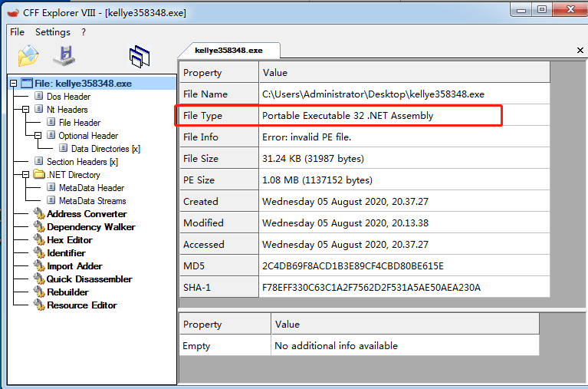Viewport: 588px width, 389px height.
Task: Click the Optional Header page icon
Action: 51,135
